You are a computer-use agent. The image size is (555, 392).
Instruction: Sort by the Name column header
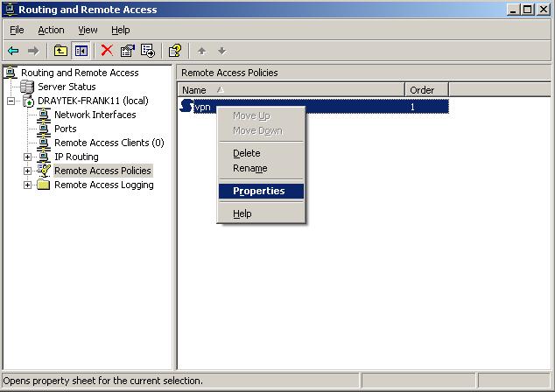pos(291,90)
